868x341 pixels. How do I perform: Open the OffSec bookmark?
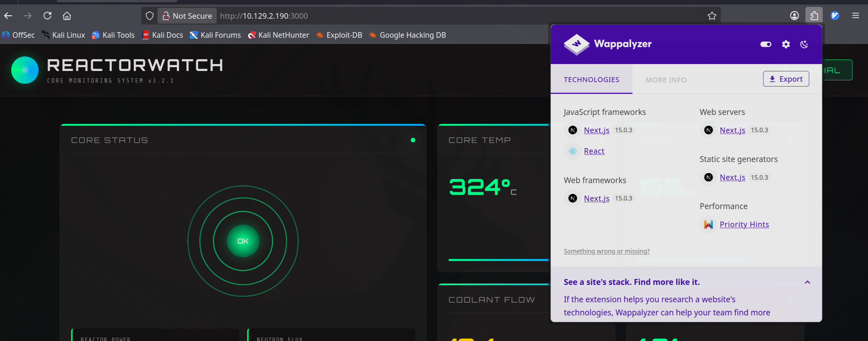click(18, 35)
